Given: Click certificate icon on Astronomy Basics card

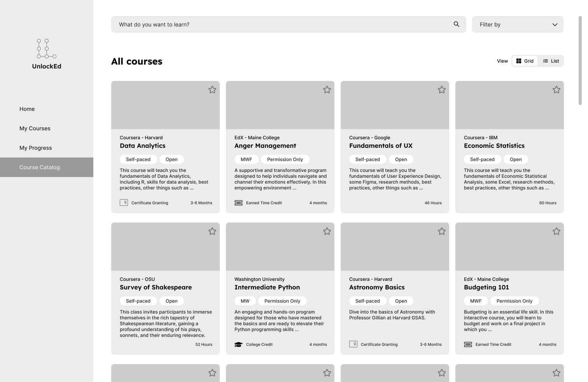Looking at the screenshot, I should [x=353, y=344].
